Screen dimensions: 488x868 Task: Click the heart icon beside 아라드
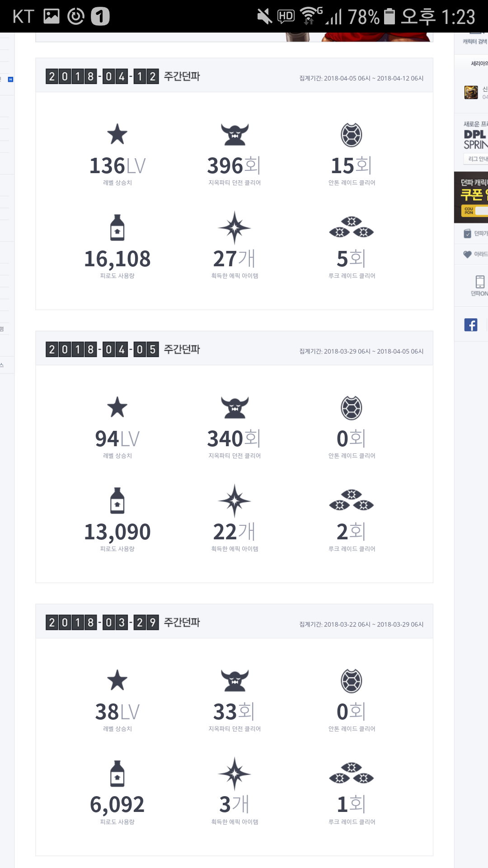pos(468,254)
